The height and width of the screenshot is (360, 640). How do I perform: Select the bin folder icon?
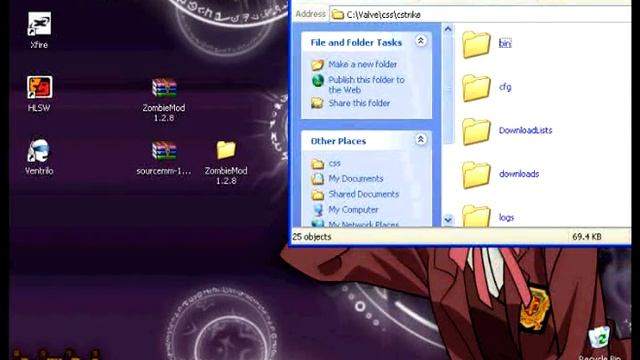[476, 44]
